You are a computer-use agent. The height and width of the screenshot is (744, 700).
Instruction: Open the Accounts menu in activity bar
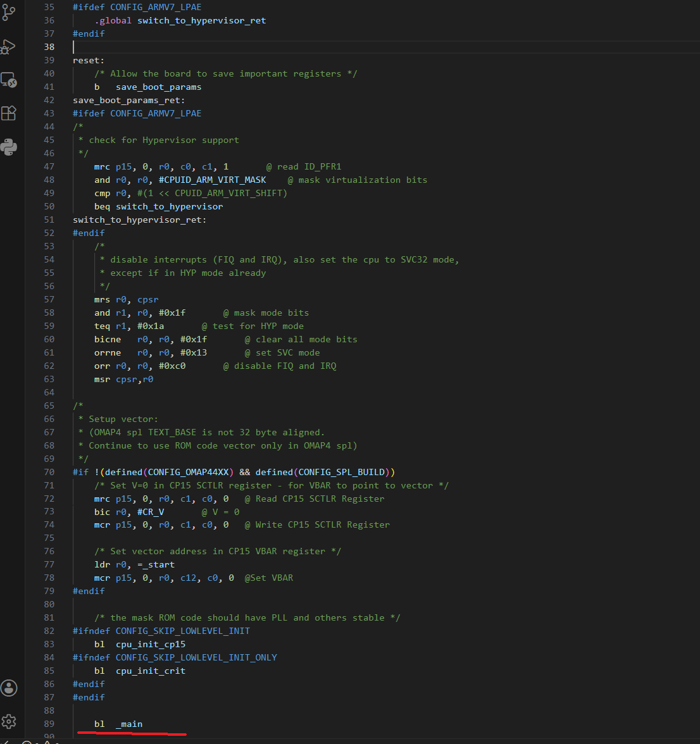coord(8,688)
